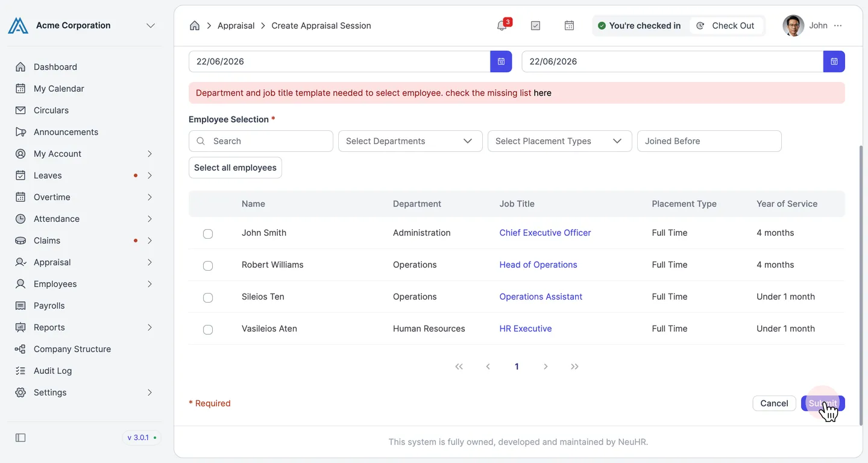Go to next page arrow
This screenshot has width=868, height=463.
pyautogui.click(x=546, y=367)
